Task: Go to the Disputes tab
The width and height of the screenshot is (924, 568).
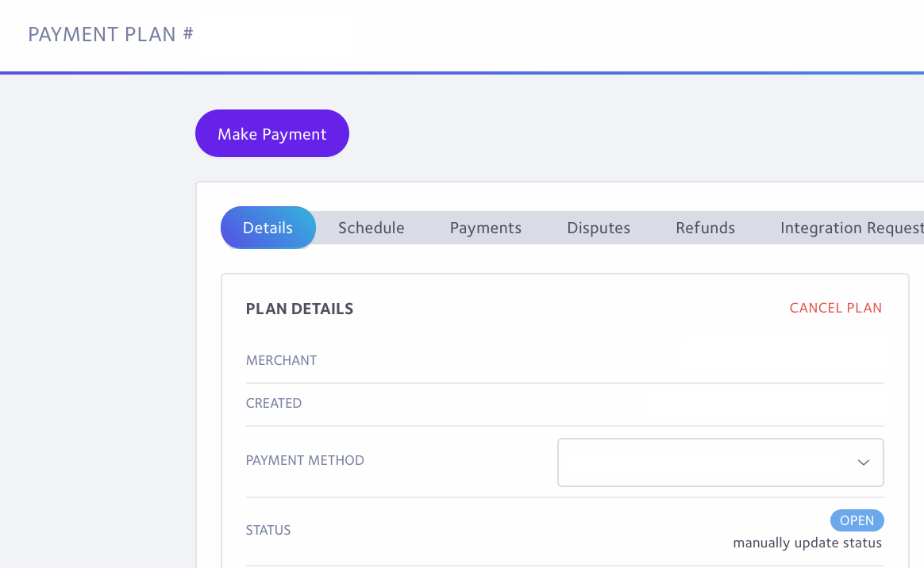Action: pos(598,228)
